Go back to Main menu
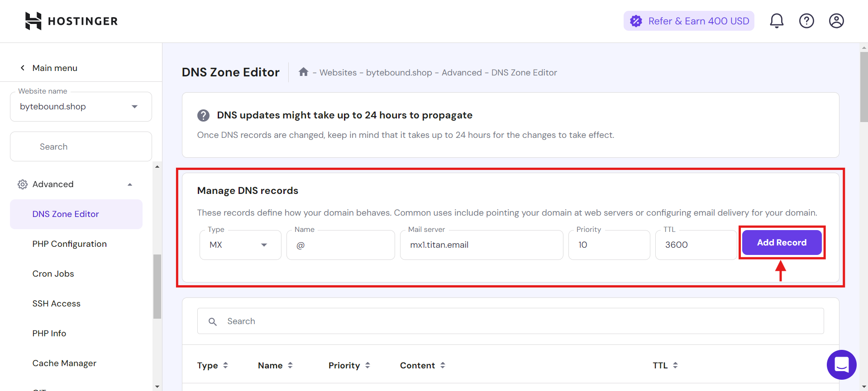Viewport: 868px width, 391px height. [x=49, y=68]
